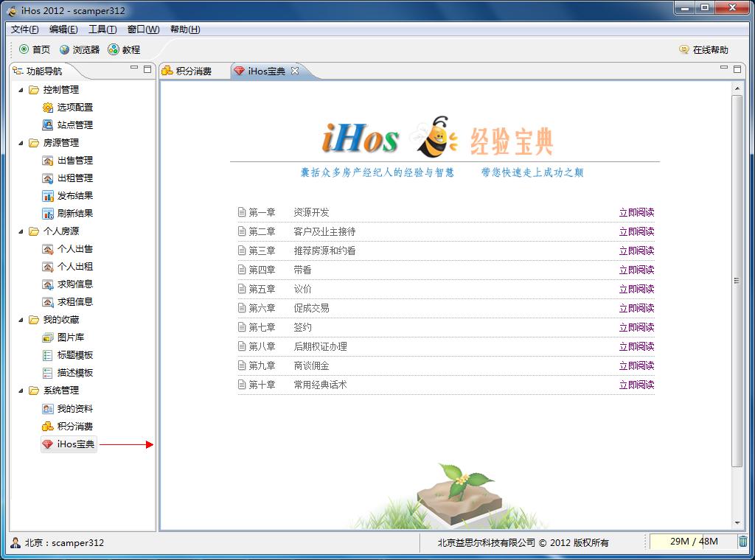Click the scroll down arrow of content pane
This screenshot has width=755, height=560.
click(737, 522)
